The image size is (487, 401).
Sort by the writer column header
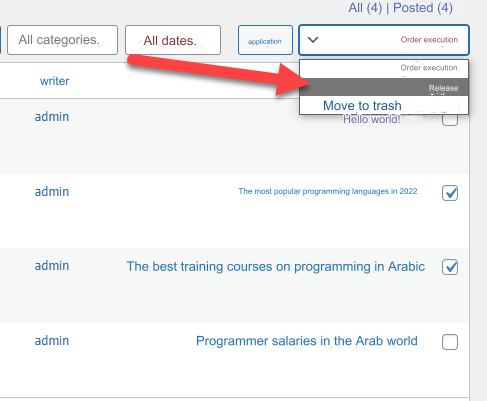click(x=54, y=81)
